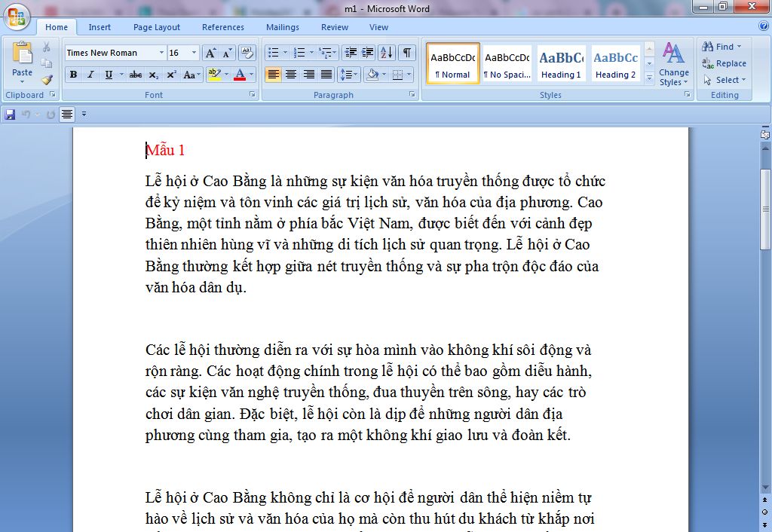Image resolution: width=772 pixels, height=532 pixels.
Task: Open the Mailings tab
Action: 282,28
